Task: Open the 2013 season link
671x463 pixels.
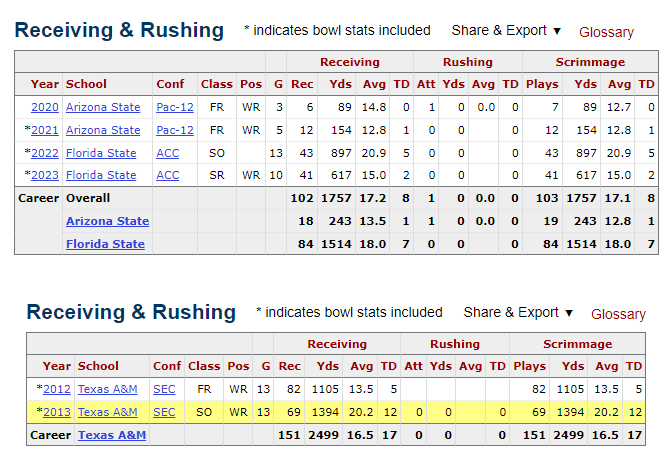Action: pyautogui.click(x=57, y=412)
